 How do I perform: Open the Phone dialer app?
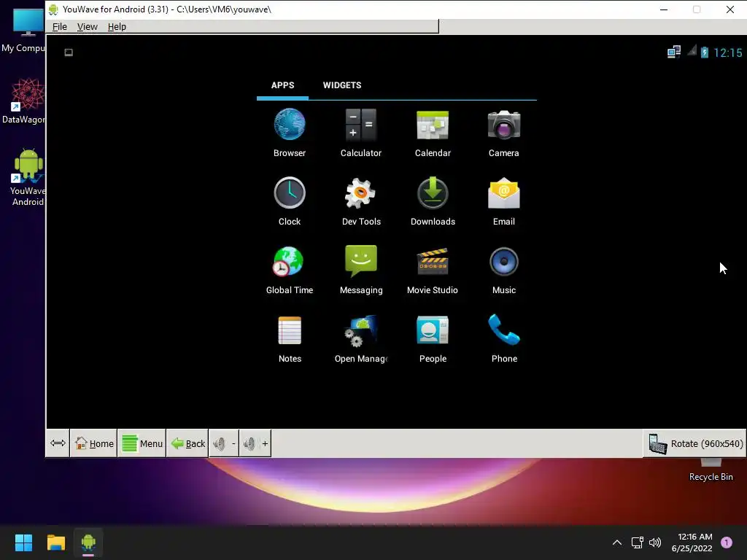click(x=504, y=338)
